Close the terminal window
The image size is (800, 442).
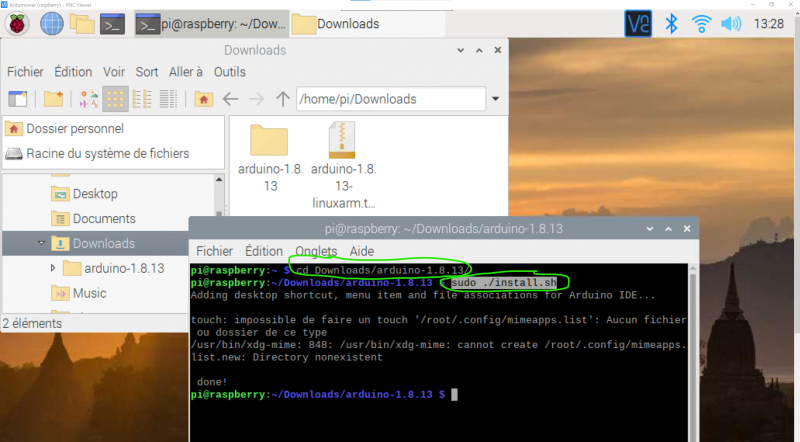pos(687,229)
